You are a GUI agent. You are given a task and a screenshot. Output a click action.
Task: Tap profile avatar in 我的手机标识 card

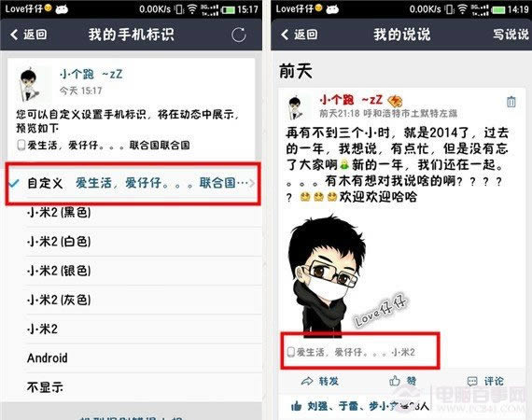[30, 85]
